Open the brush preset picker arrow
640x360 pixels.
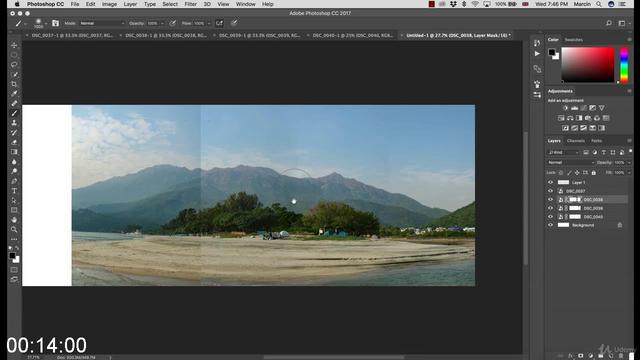45,23
